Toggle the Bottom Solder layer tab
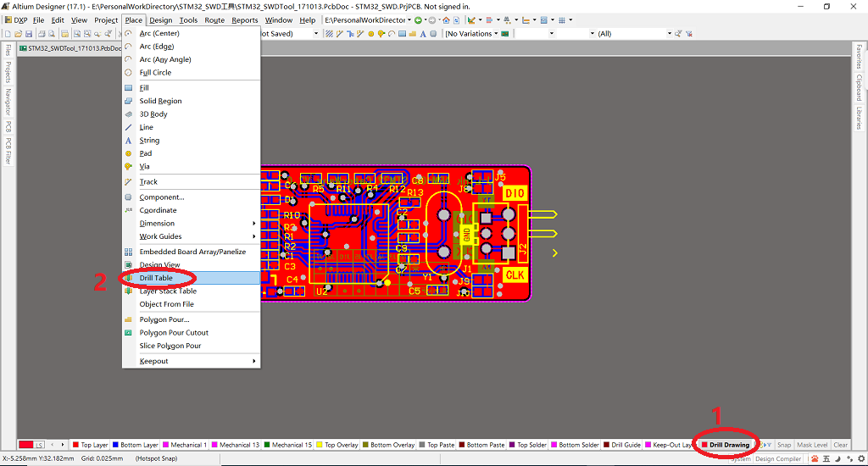The height and width of the screenshot is (466, 868). pyautogui.click(x=575, y=445)
